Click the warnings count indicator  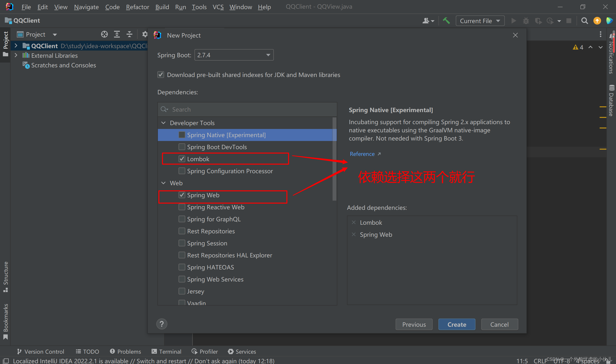(578, 47)
